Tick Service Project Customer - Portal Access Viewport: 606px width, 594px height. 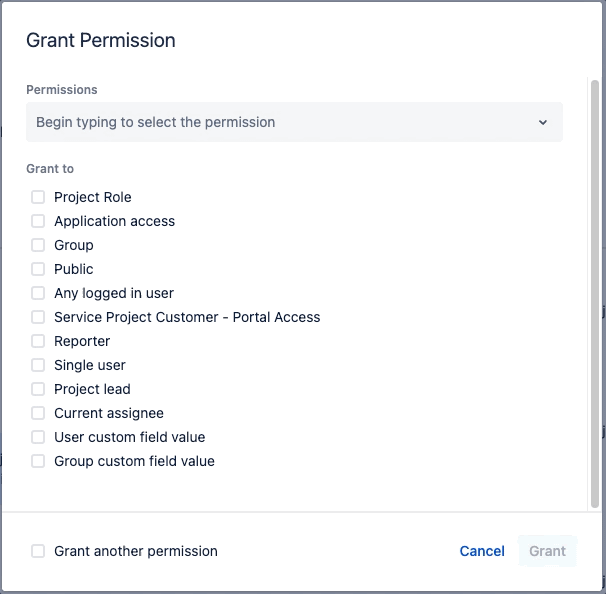coord(38,317)
